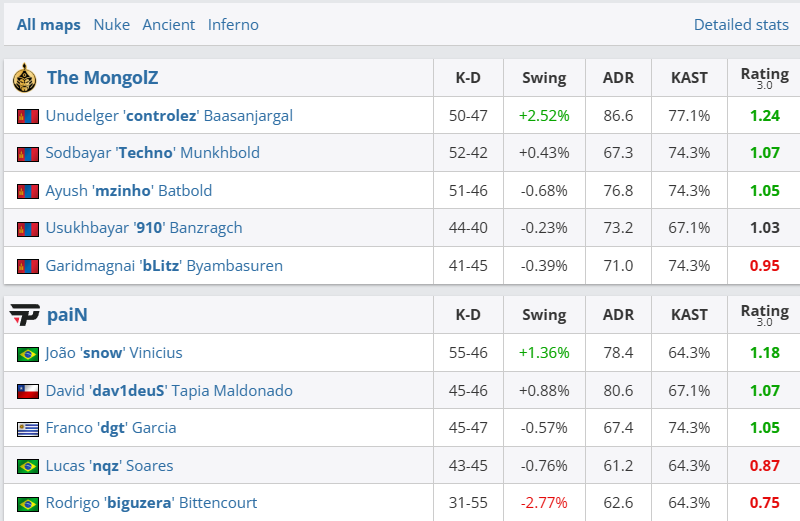Screen dimensions: 800x521
Task: Click the paiN team logo icon
Action: pos(25,315)
